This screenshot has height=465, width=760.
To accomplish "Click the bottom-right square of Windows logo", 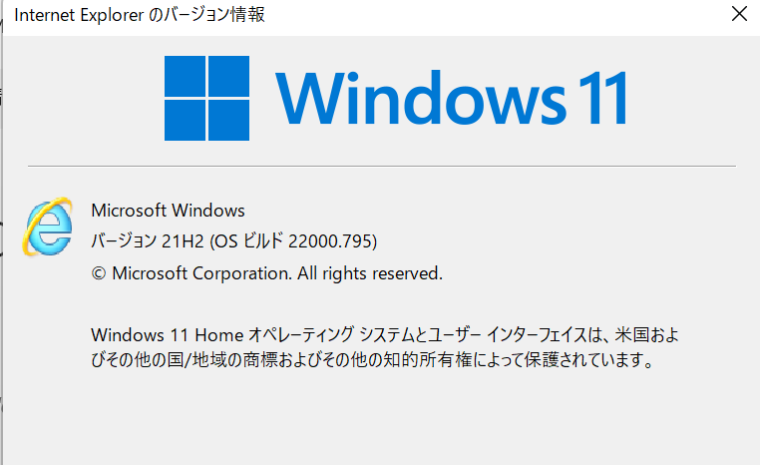I will click(228, 120).
